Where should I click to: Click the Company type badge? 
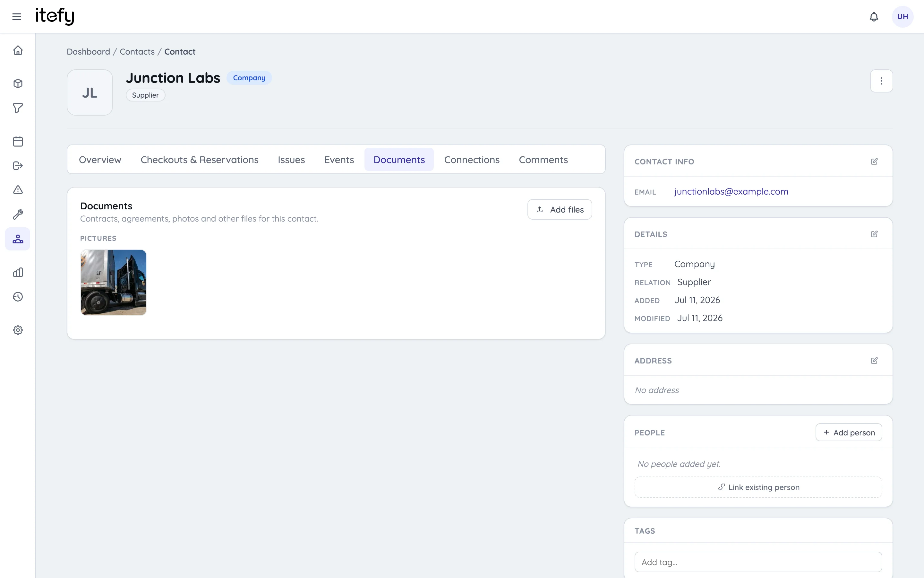249,78
